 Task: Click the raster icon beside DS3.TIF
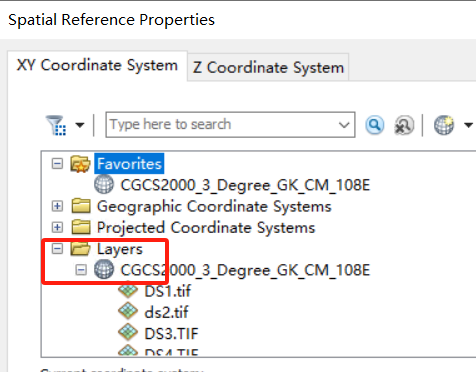128,333
